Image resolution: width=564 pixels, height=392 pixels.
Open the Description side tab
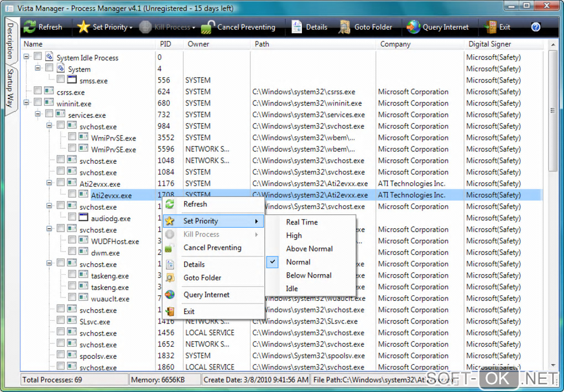(11, 41)
